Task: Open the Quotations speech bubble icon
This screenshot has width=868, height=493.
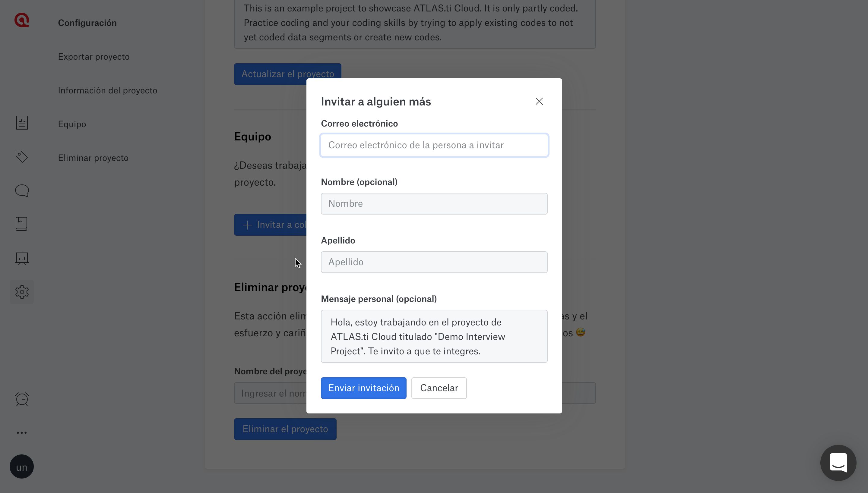Action: coord(22,190)
